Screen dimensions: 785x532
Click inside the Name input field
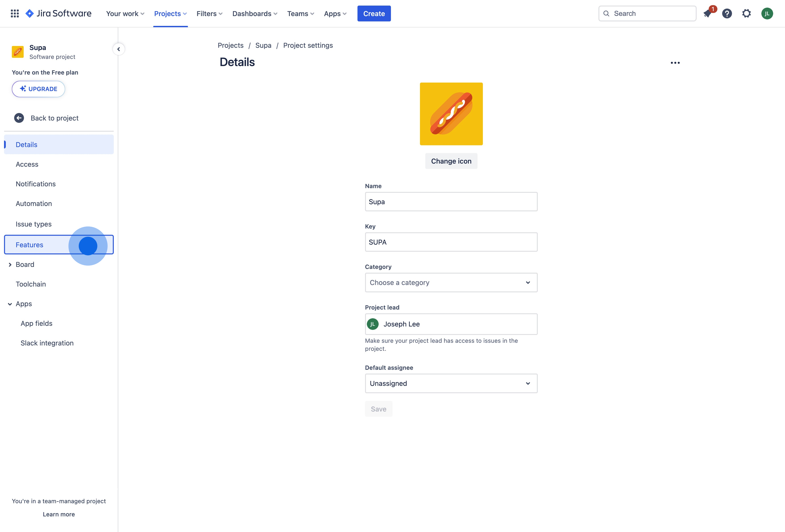pyautogui.click(x=451, y=202)
